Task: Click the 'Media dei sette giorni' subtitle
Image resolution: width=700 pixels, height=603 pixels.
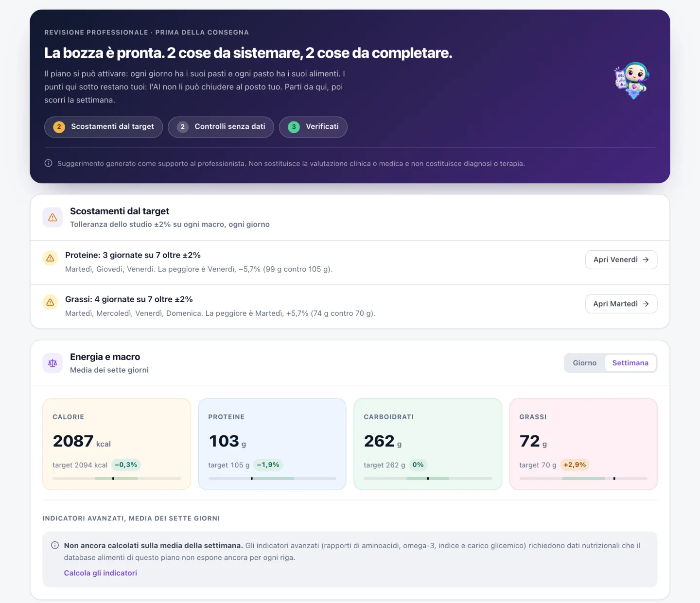Action: pos(109,370)
